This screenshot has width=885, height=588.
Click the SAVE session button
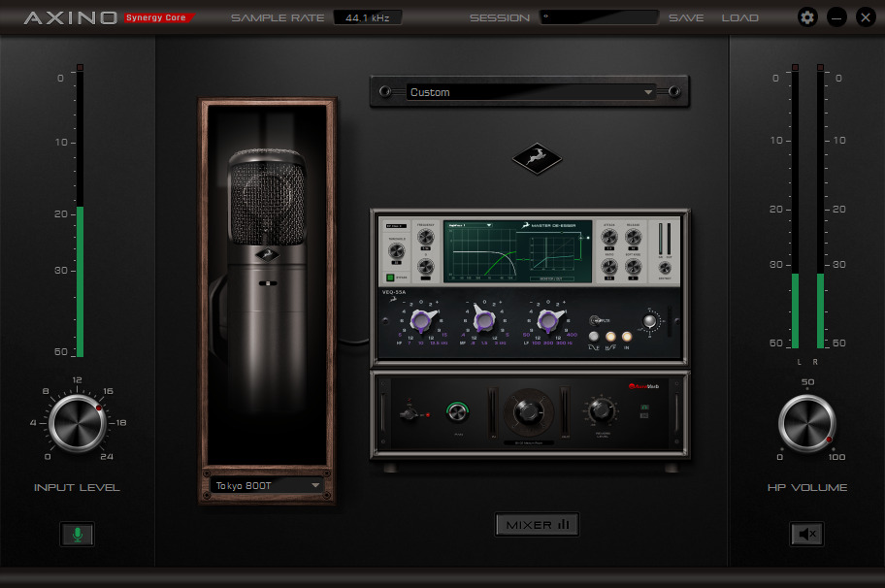point(686,18)
